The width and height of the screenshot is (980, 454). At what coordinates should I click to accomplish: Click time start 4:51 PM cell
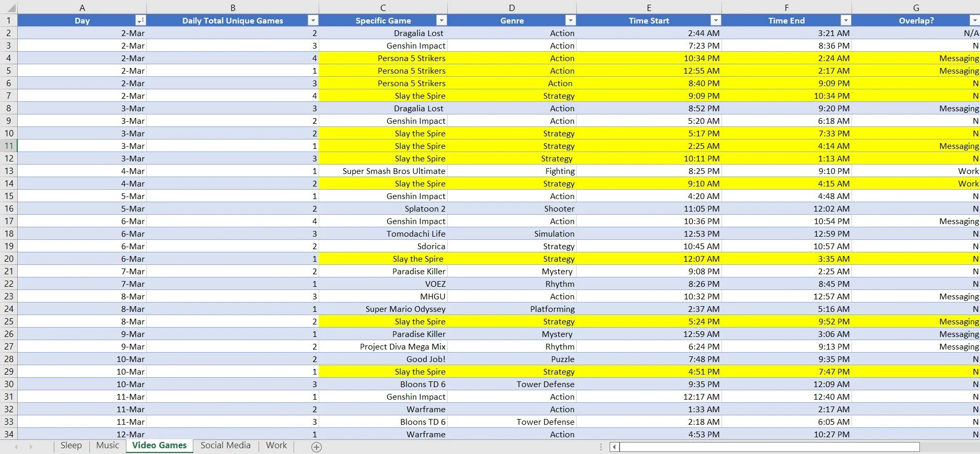point(649,371)
